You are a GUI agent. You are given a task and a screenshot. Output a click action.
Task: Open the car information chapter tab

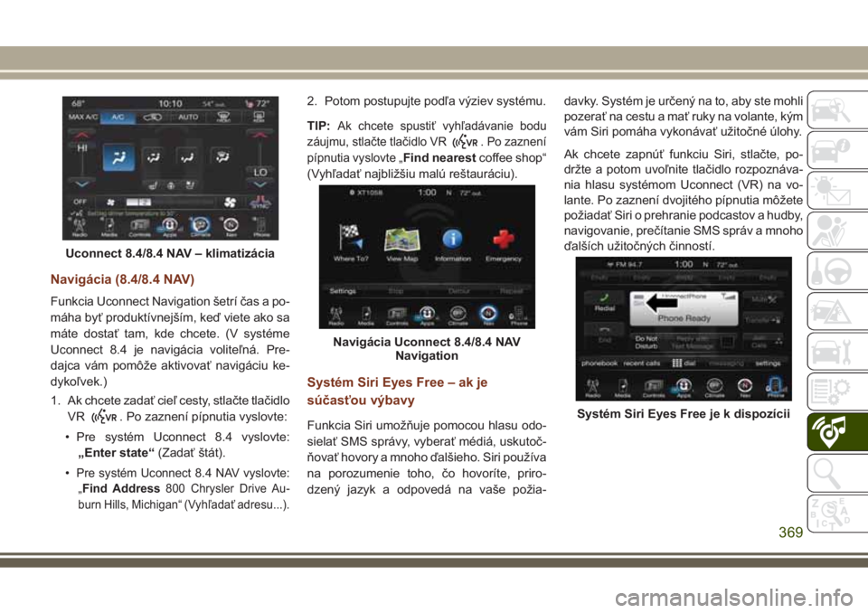pos(837,151)
